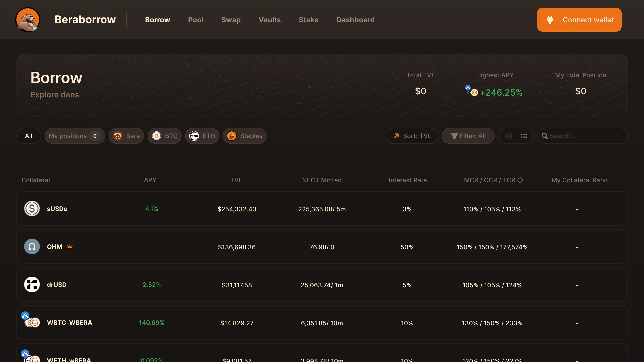The height and width of the screenshot is (362, 644).
Task: Click the Beraborrow brand name
Action: tap(85, 19)
